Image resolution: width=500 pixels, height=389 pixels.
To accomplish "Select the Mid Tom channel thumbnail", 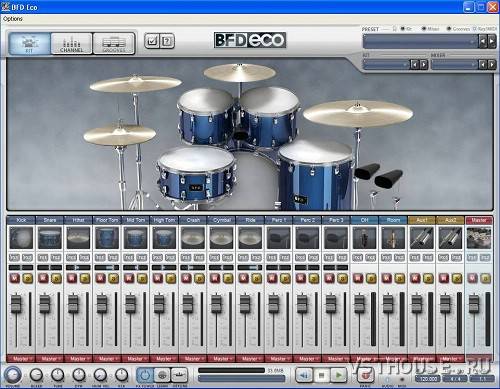I will point(135,238).
